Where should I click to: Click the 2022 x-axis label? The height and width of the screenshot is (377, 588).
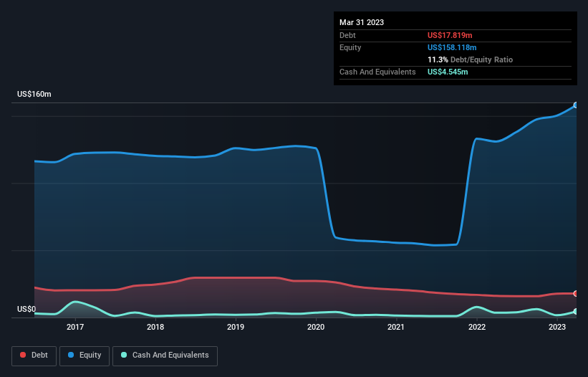tap(477, 327)
